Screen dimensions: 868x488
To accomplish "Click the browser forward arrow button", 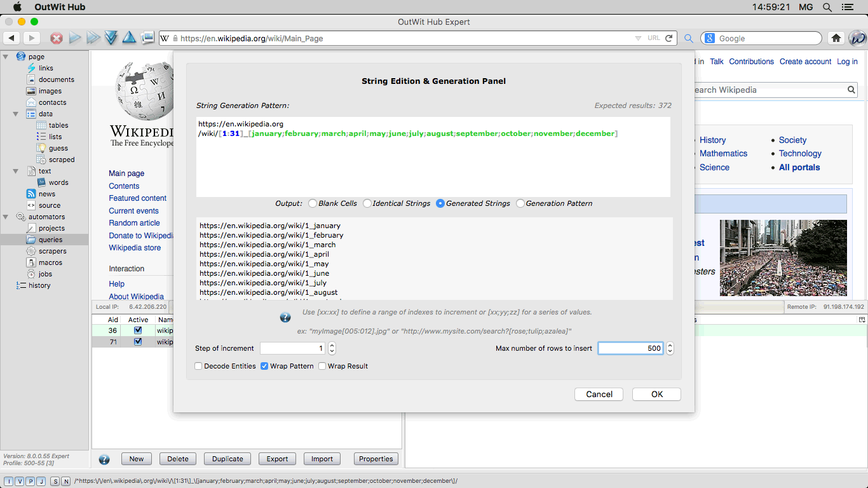I will click(x=31, y=38).
